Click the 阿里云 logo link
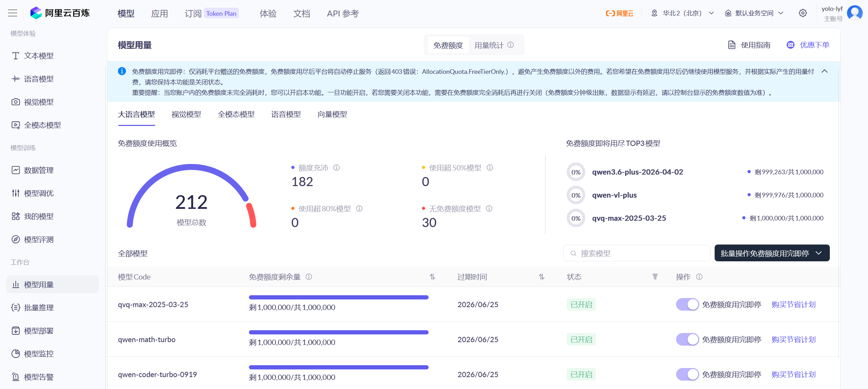 [619, 13]
